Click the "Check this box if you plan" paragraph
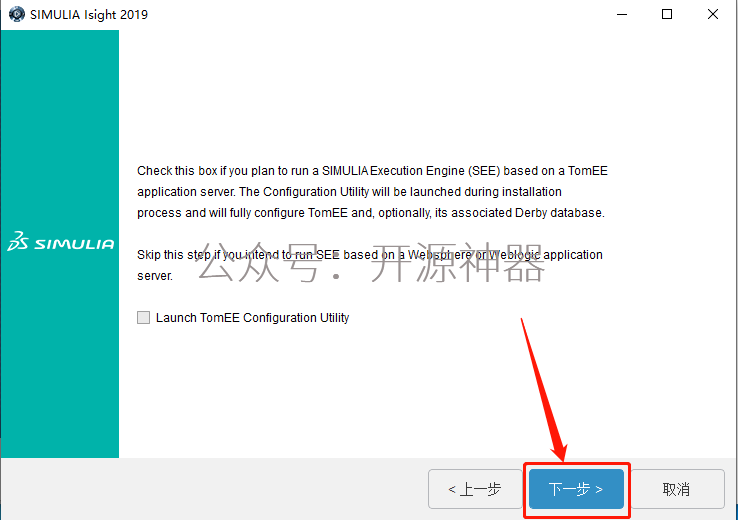Screen dimensions: 738x520 point(372,192)
